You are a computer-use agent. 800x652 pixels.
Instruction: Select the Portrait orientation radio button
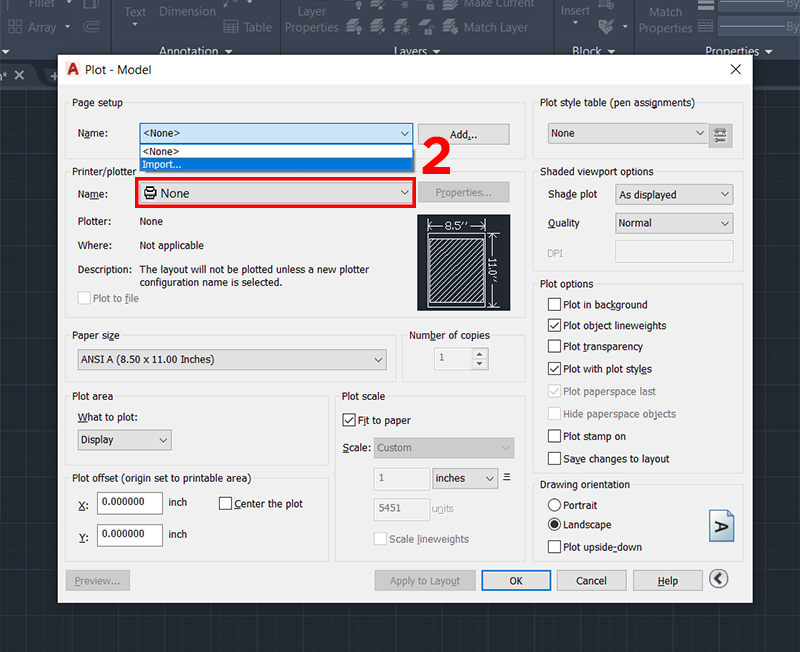point(555,506)
